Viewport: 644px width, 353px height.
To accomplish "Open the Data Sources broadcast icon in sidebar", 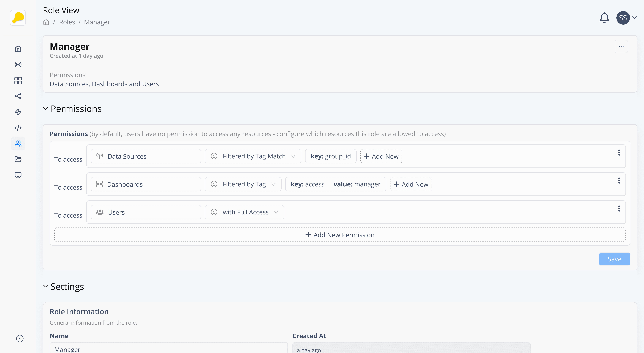I will tap(18, 65).
